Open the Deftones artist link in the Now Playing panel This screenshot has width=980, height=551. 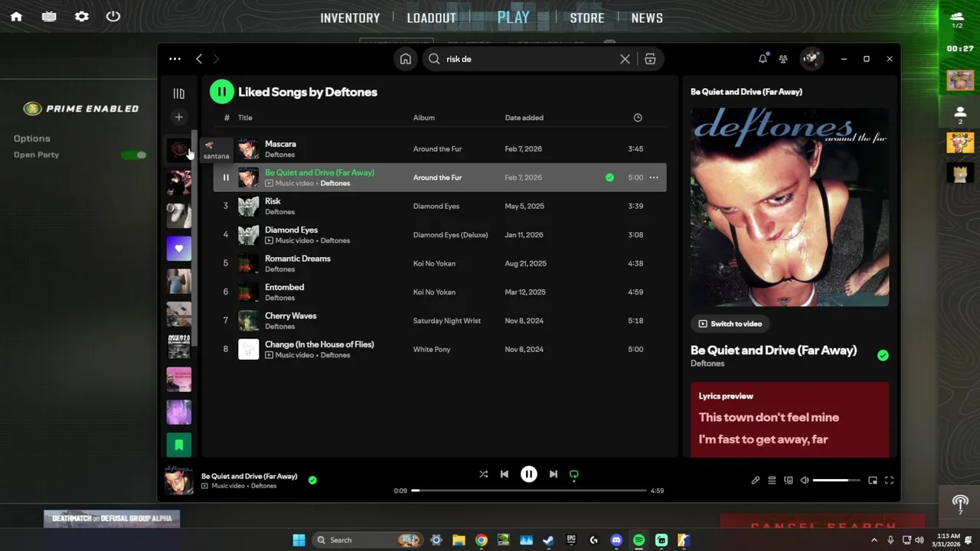(x=707, y=364)
